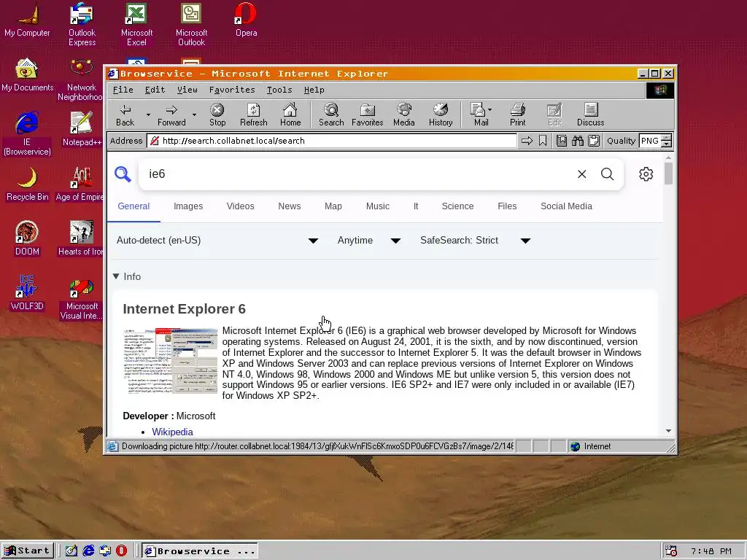
Task: Click the Internet Explorer 6 thumbnail image
Action: (170, 360)
